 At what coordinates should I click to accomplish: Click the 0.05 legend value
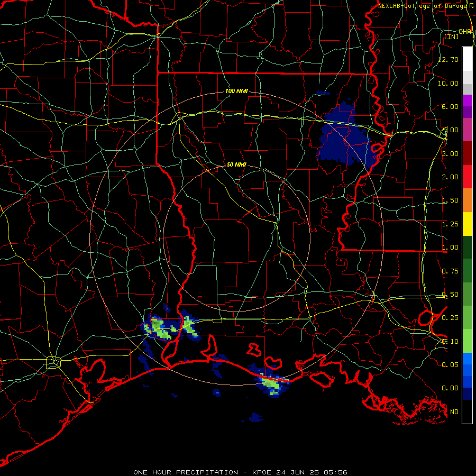450,364
